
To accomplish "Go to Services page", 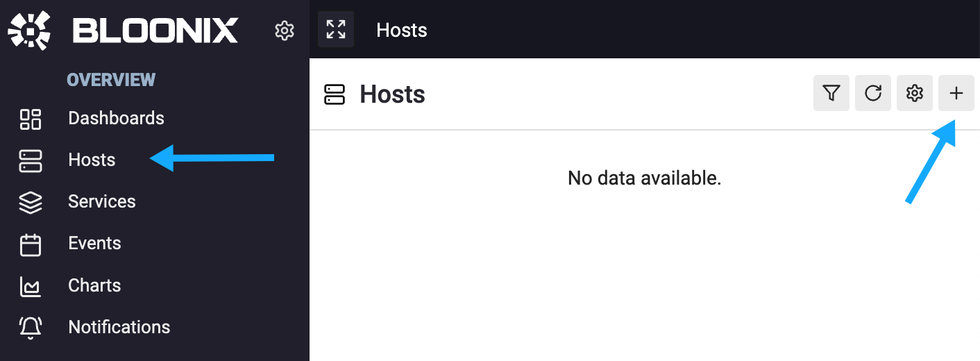I will coord(102,201).
